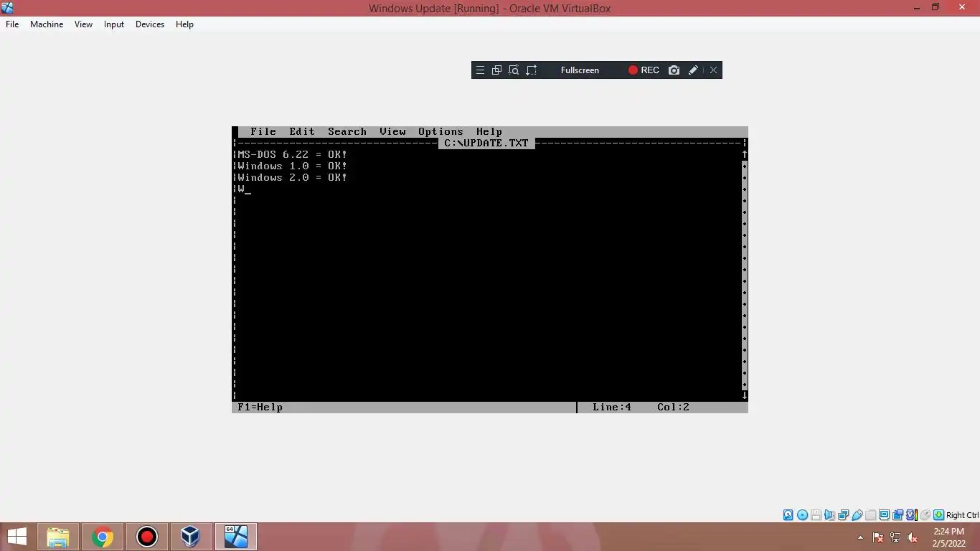Click the C:\UPDATE.TXT title label

pyautogui.click(x=486, y=143)
